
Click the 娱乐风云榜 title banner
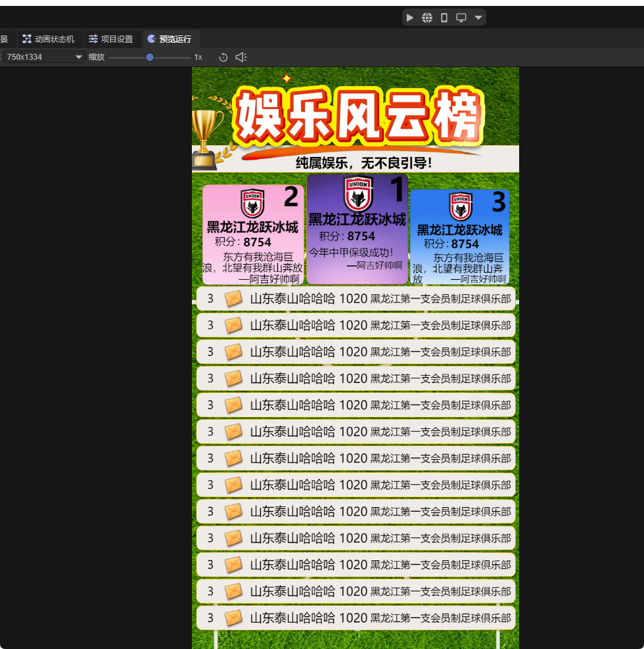358,118
